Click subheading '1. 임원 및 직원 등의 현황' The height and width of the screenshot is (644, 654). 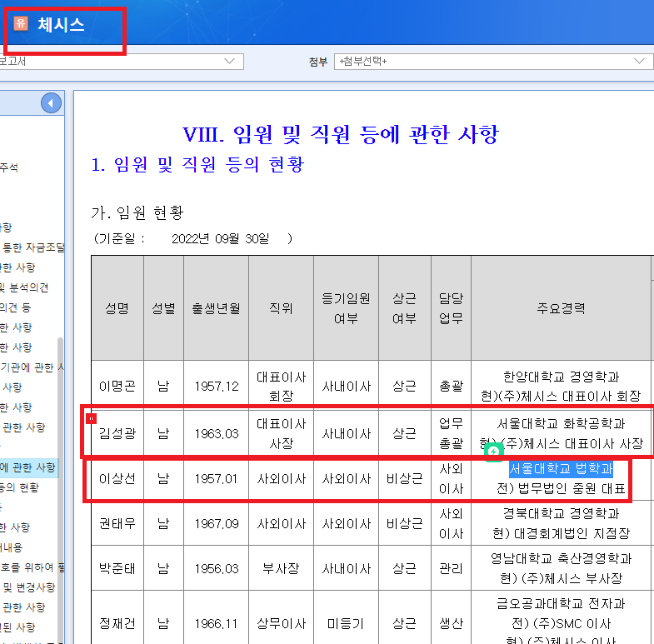tap(197, 164)
